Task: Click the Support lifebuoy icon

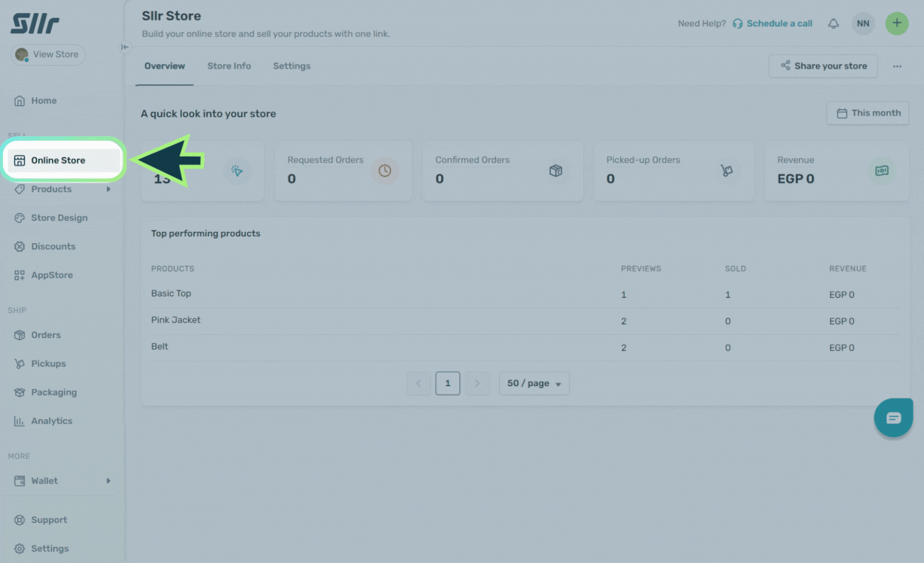Action: tap(20, 520)
